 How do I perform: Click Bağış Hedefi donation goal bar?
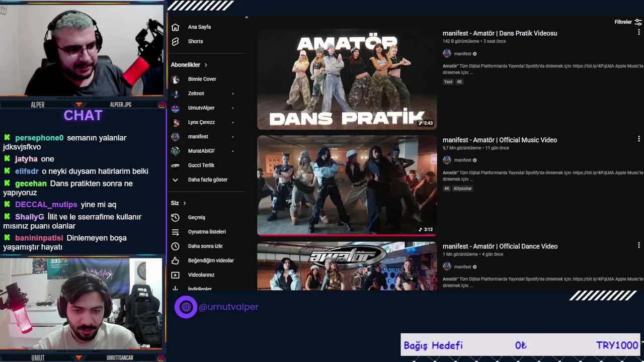pos(520,345)
